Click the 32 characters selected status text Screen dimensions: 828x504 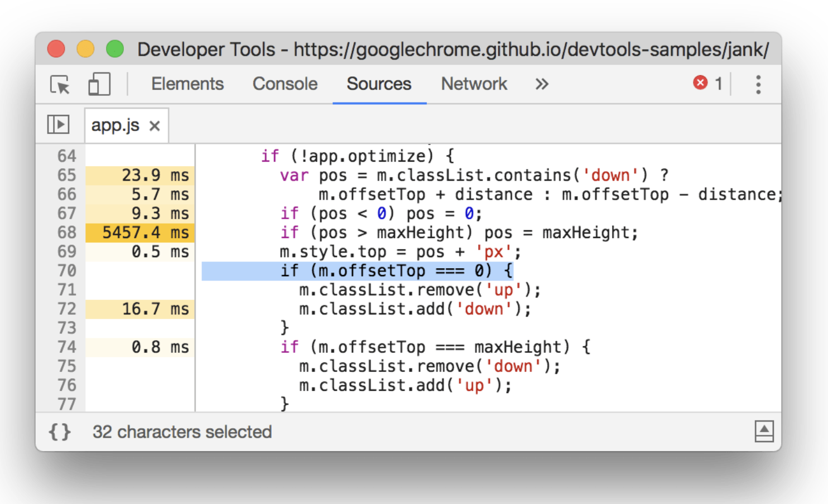[182, 432]
